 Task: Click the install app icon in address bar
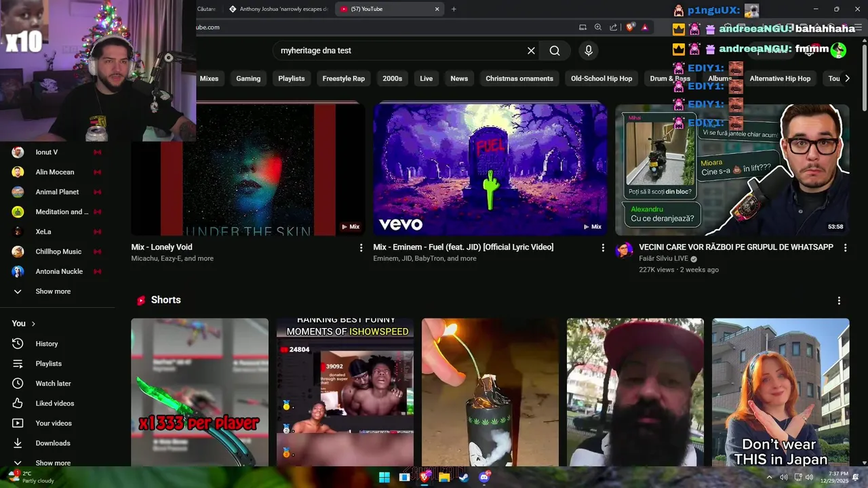(583, 27)
